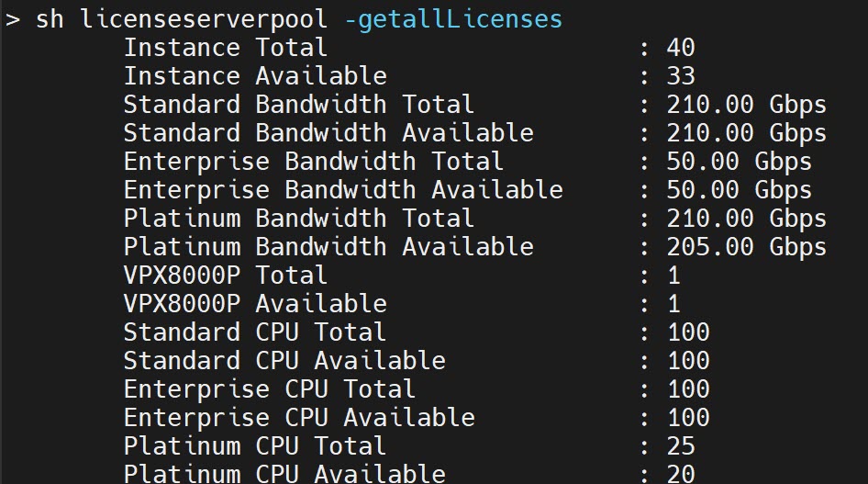Click the 'Enterprise CPU Available' label

click(x=299, y=418)
